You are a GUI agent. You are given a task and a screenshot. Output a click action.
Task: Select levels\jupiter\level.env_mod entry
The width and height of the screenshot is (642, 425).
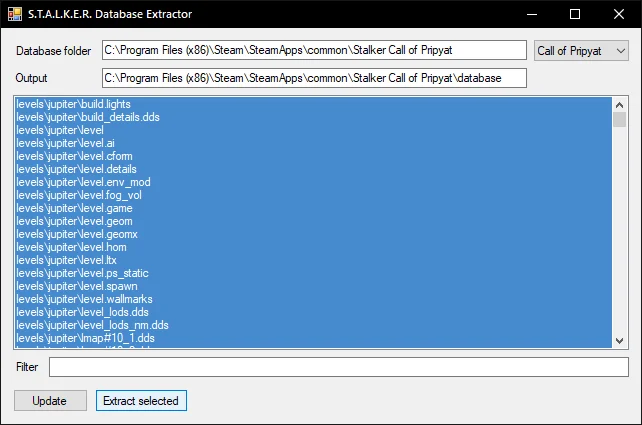(x=313, y=182)
